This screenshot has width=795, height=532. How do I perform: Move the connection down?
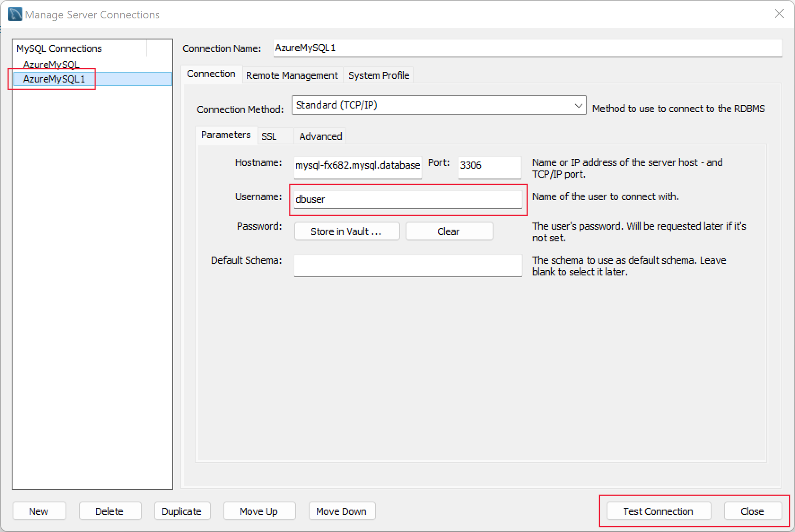[x=342, y=511]
